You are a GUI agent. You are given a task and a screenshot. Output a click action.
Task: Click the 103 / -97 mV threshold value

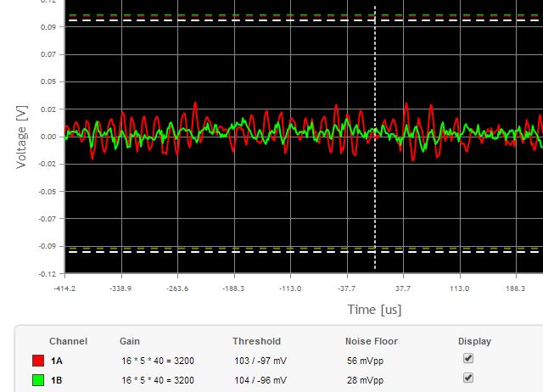pyautogui.click(x=260, y=361)
